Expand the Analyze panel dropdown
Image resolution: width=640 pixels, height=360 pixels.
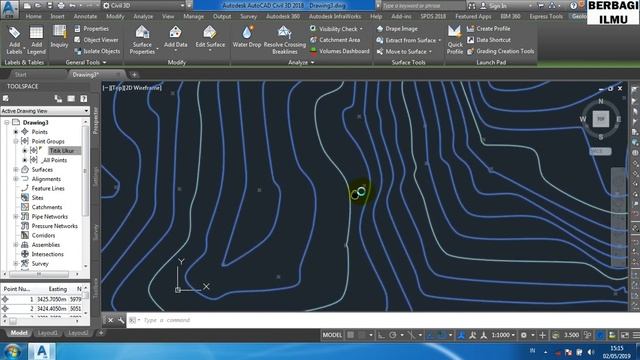[x=301, y=62]
